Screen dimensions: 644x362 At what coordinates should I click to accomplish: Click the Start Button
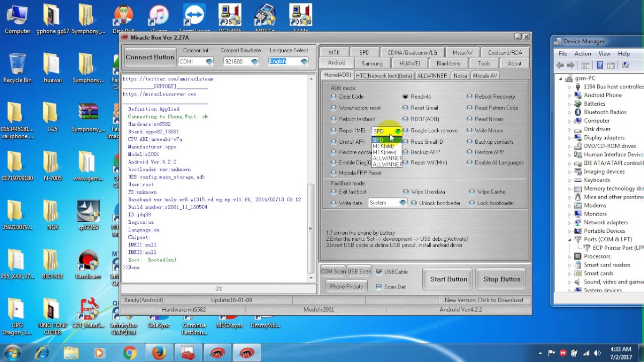click(x=448, y=280)
